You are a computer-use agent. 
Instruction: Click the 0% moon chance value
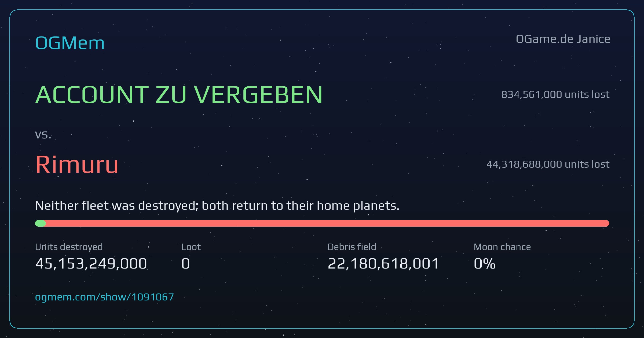point(485,263)
